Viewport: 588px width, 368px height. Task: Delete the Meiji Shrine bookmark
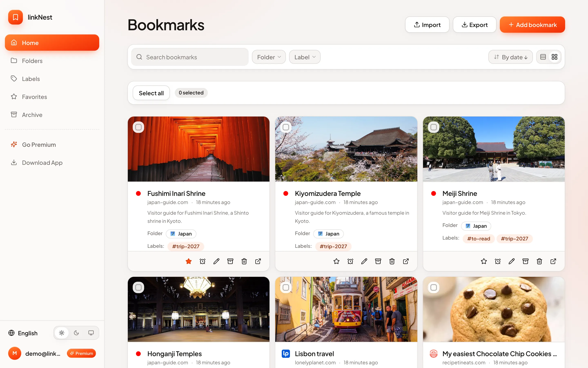point(539,261)
